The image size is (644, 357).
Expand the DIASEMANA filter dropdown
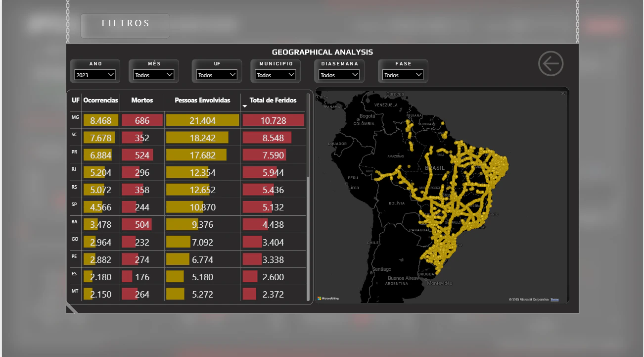coord(339,75)
